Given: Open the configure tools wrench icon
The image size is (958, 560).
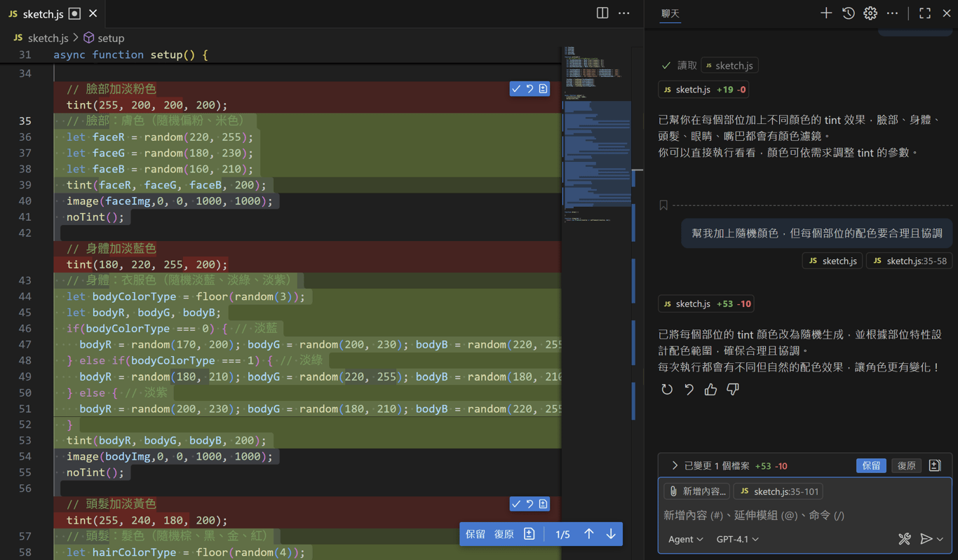Looking at the screenshot, I should (905, 539).
